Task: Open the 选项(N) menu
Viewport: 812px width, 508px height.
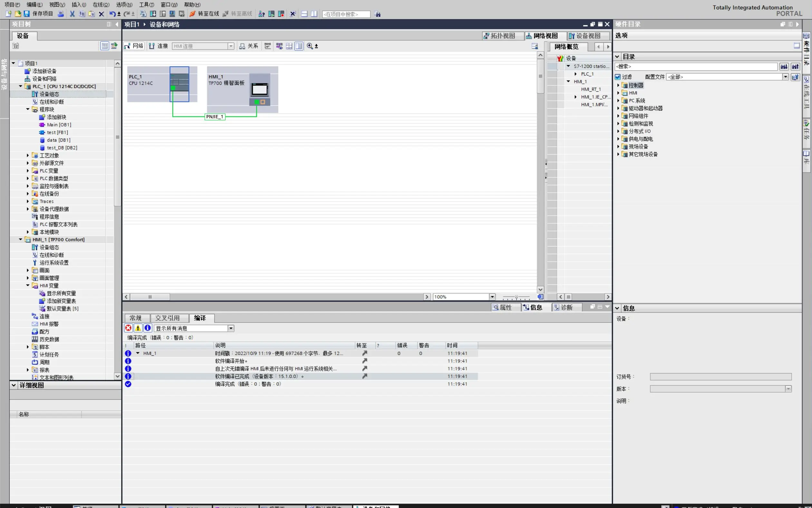Action: (x=124, y=5)
